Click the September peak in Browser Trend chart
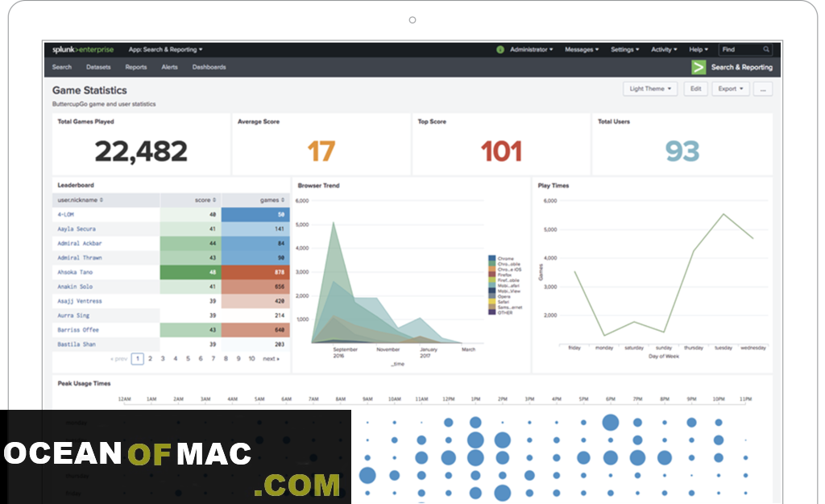The height and width of the screenshot is (504, 825). (334, 223)
